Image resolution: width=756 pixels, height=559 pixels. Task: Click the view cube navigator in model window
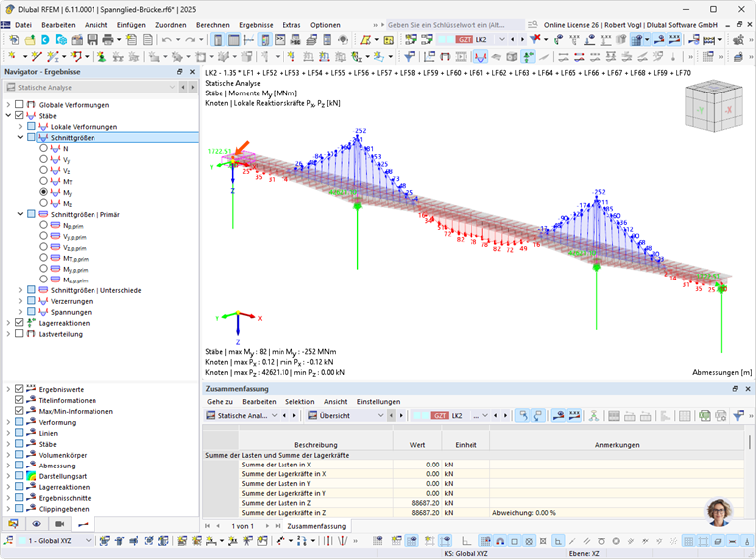[714, 106]
